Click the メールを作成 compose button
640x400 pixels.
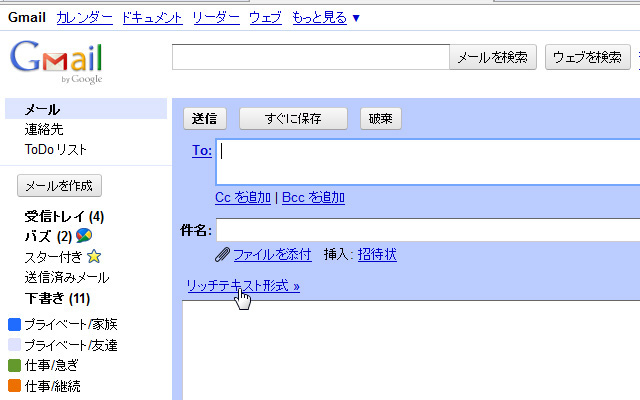[x=59, y=186]
